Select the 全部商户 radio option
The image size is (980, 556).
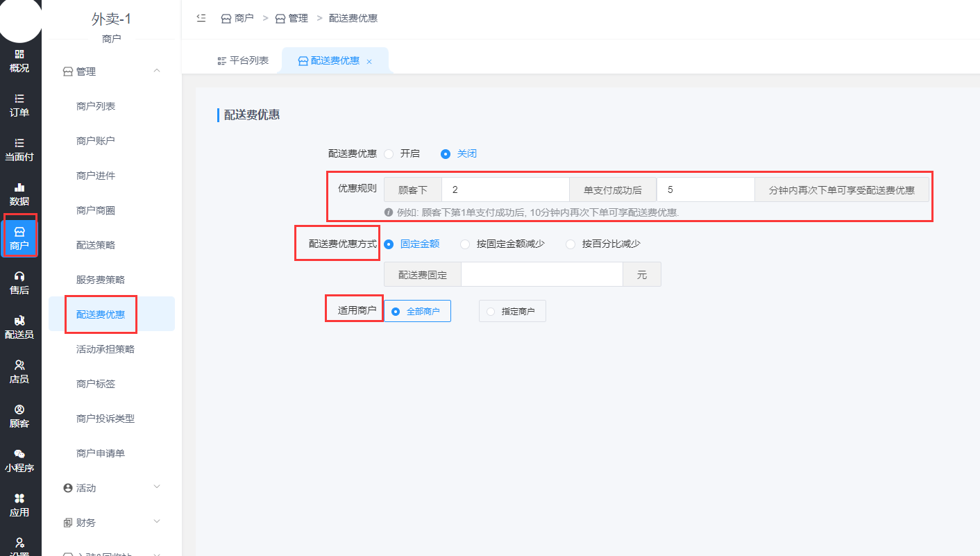click(417, 311)
